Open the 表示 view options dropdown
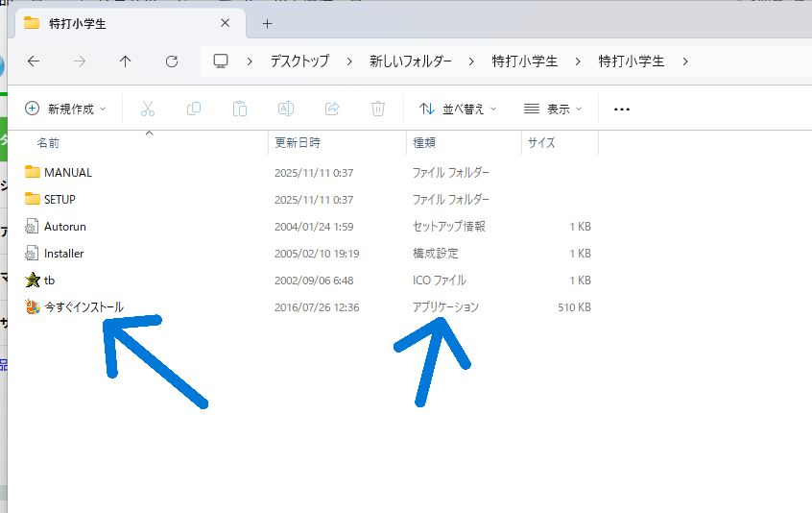The width and height of the screenshot is (812, 513). coord(554,109)
